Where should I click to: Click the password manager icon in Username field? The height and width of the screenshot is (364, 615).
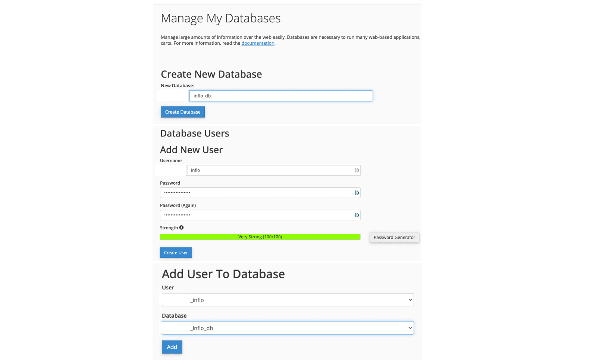click(357, 170)
